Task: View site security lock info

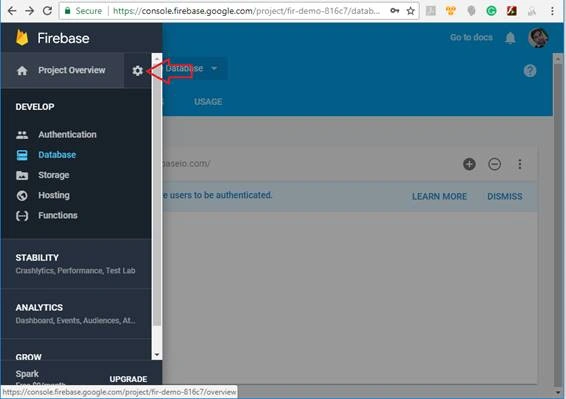Action: 68,11
